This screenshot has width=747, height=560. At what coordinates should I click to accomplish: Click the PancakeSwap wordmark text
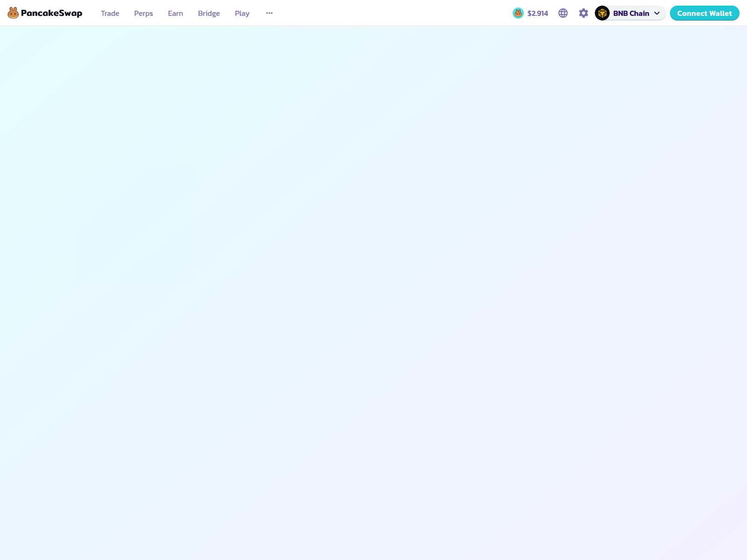(51, 13)
